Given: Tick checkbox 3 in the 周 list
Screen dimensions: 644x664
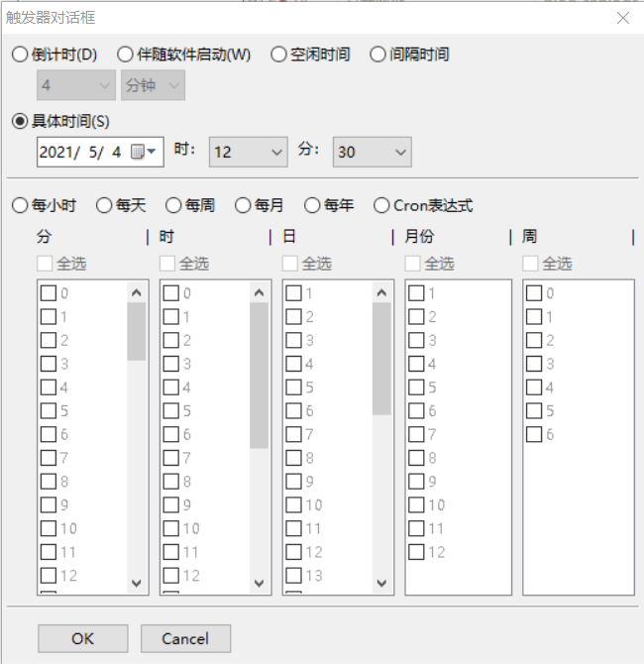Looking at the screenshot, I should pos(534,364).
